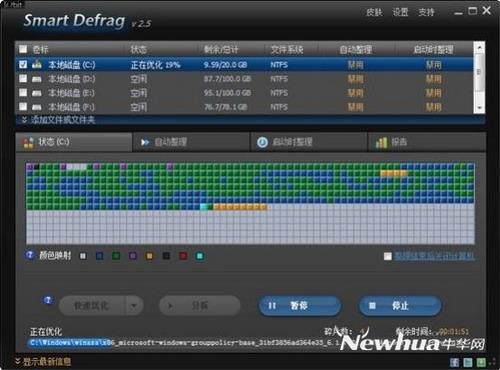Select the 本地磁盘 (F:) row name

point(72,107)
